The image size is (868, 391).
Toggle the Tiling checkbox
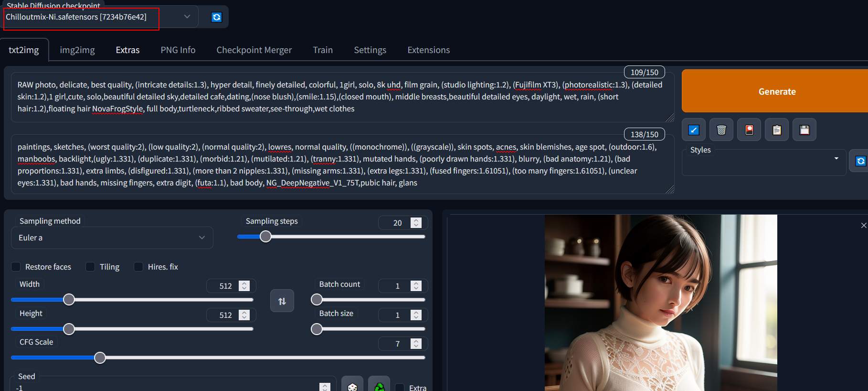point(90,267)
